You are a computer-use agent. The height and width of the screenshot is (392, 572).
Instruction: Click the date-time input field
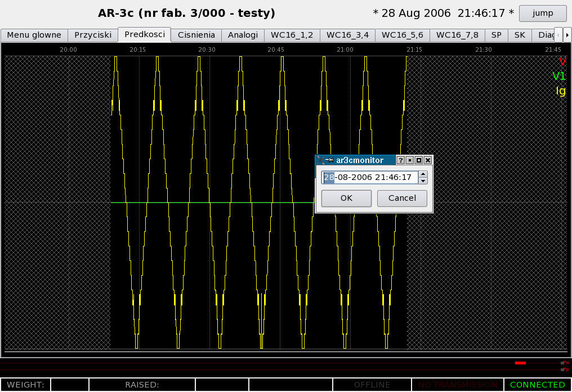pos(370,177)
